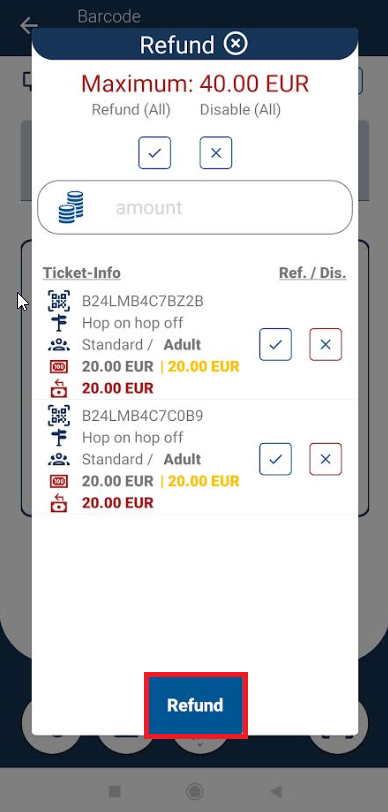Disable ticket B24LMB4C7C0B9 with X box
388x812 pixels.
click(x=326, y=459)
